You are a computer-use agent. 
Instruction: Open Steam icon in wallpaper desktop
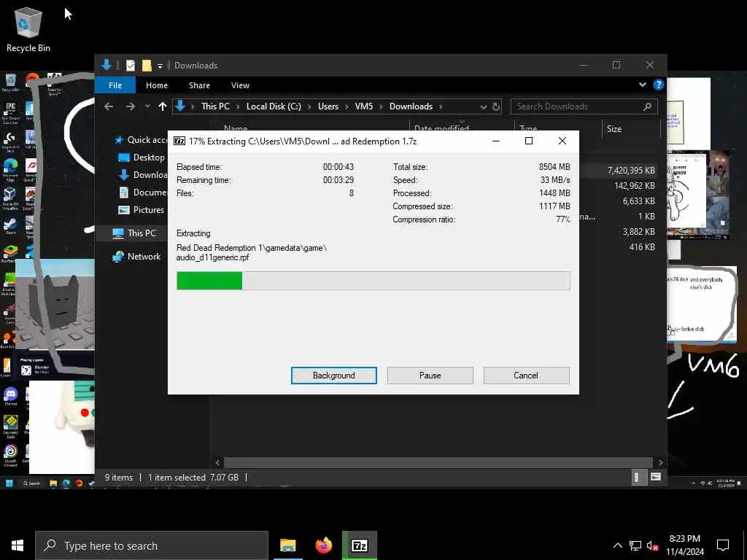10,224
